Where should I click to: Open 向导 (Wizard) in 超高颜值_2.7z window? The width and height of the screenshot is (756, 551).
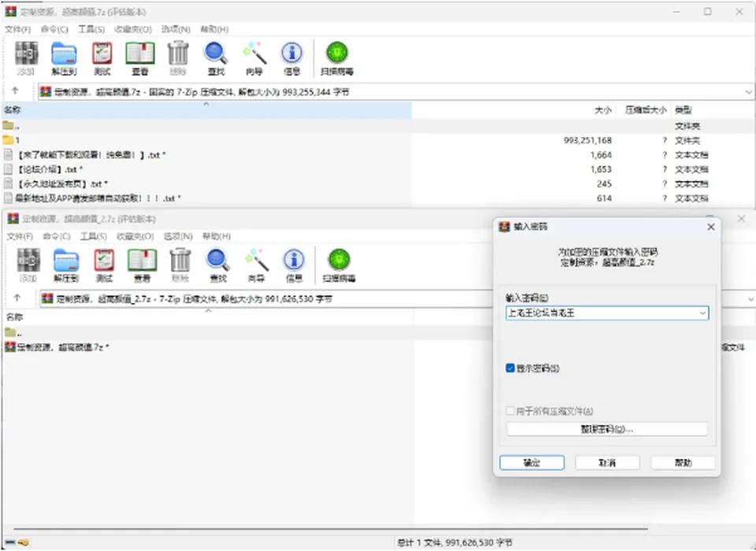[x=256, y=265]
